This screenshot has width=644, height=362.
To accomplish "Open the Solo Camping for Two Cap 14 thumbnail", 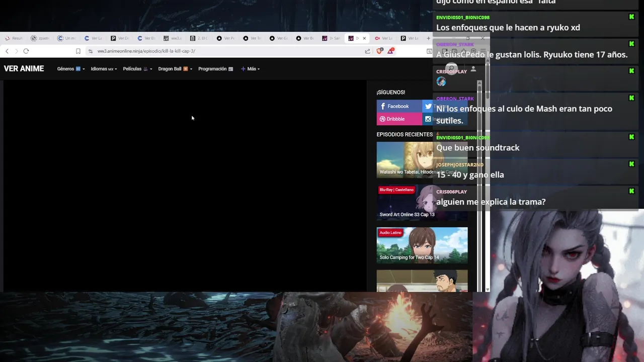I will tap(422, 245).
